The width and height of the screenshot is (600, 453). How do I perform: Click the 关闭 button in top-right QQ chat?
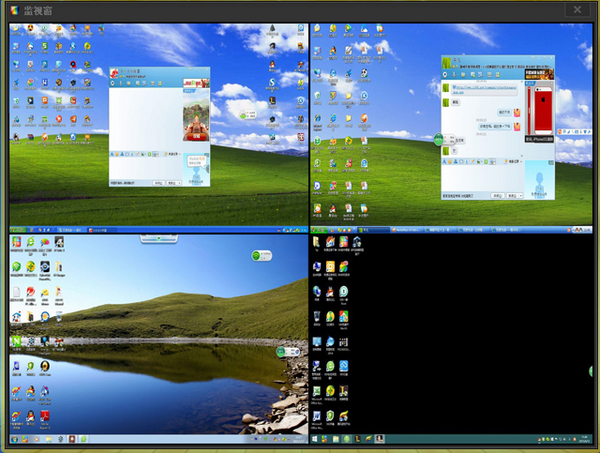click(x=497, y=196)
